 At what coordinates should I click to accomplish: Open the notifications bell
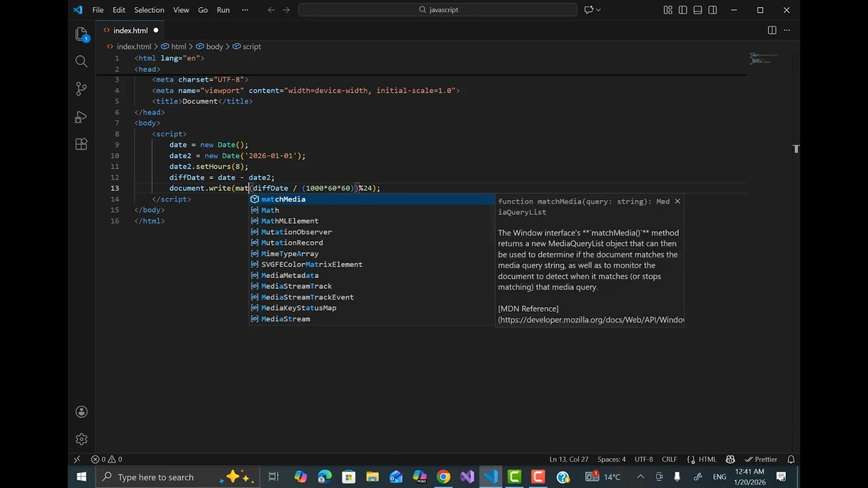pos(791,459)
